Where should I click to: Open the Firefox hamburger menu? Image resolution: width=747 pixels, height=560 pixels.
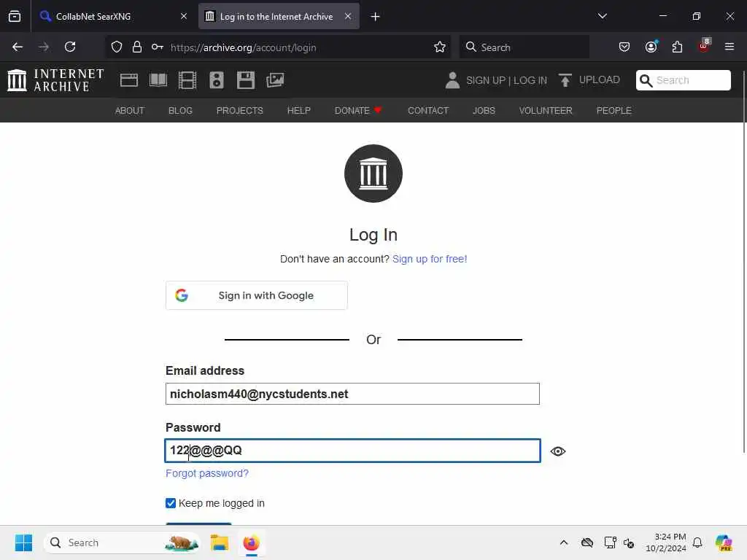coord(729,47)
